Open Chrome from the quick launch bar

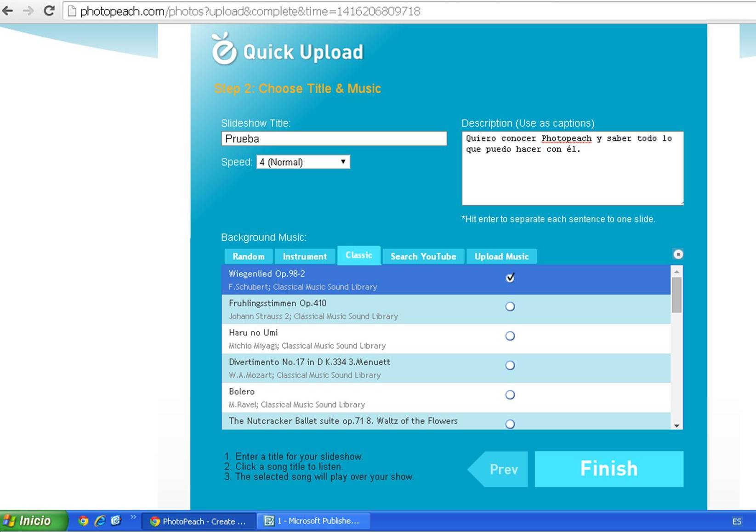83,521
